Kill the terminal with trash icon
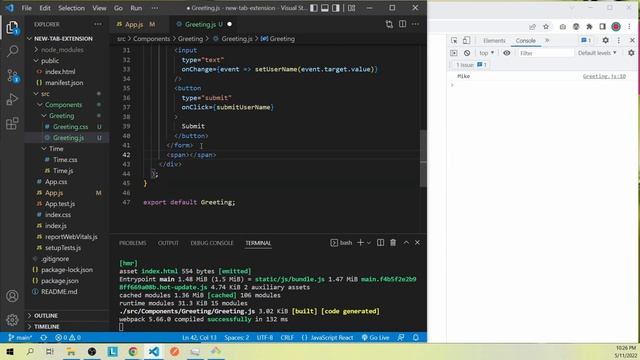Image resolution: width=640 pixels, height=360 pixels. click(x=393, y=243)
